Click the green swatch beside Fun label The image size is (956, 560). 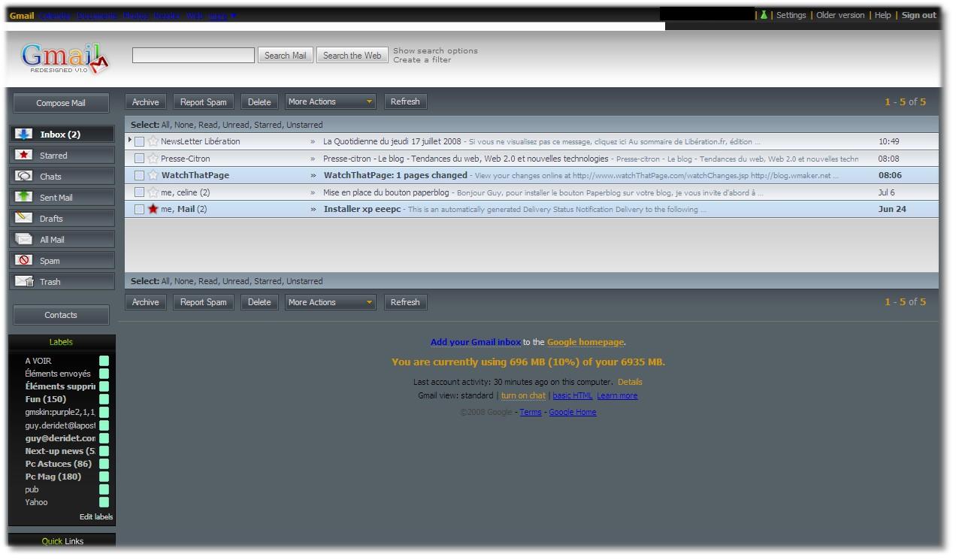(x=104, y=399)
